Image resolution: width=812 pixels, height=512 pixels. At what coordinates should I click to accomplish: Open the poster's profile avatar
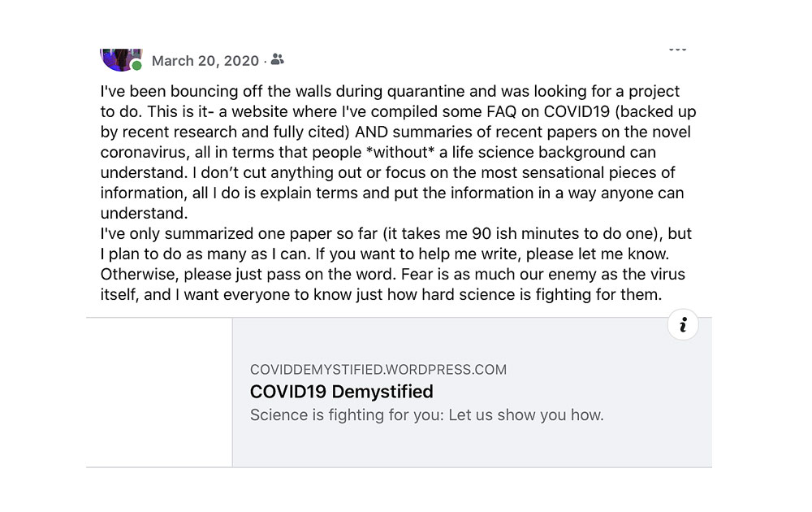[x=121, y=59]
